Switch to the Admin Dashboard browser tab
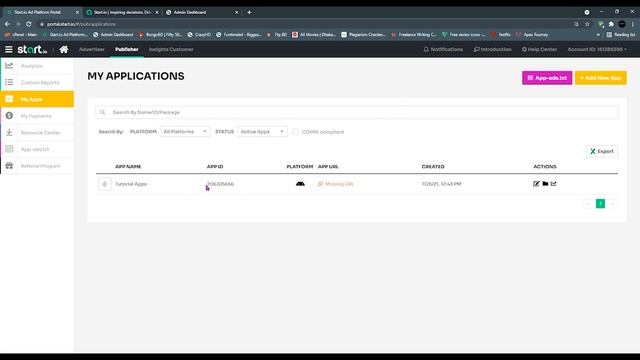The height and width of the screenshot is (360, 640). pos(202,12)
